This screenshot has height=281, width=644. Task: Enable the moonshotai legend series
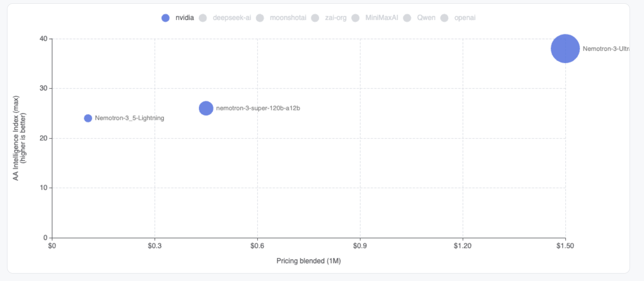(x=281, y=18)
